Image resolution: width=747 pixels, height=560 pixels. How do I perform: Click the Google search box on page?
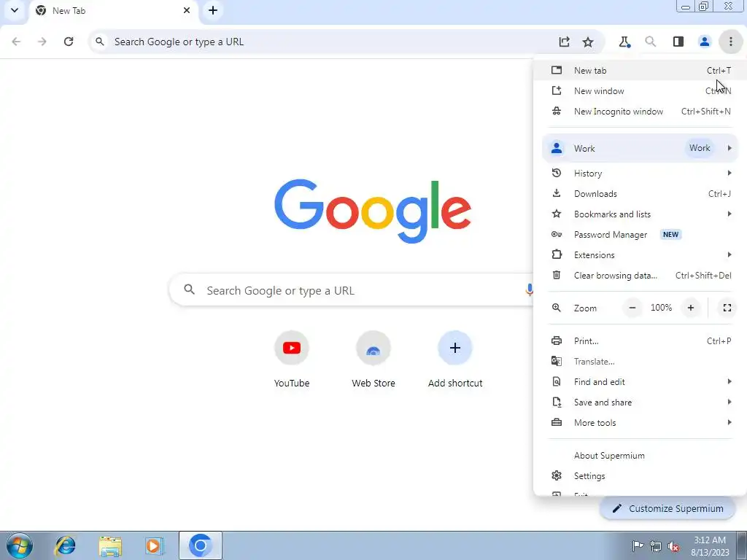[x=352, y=290]
